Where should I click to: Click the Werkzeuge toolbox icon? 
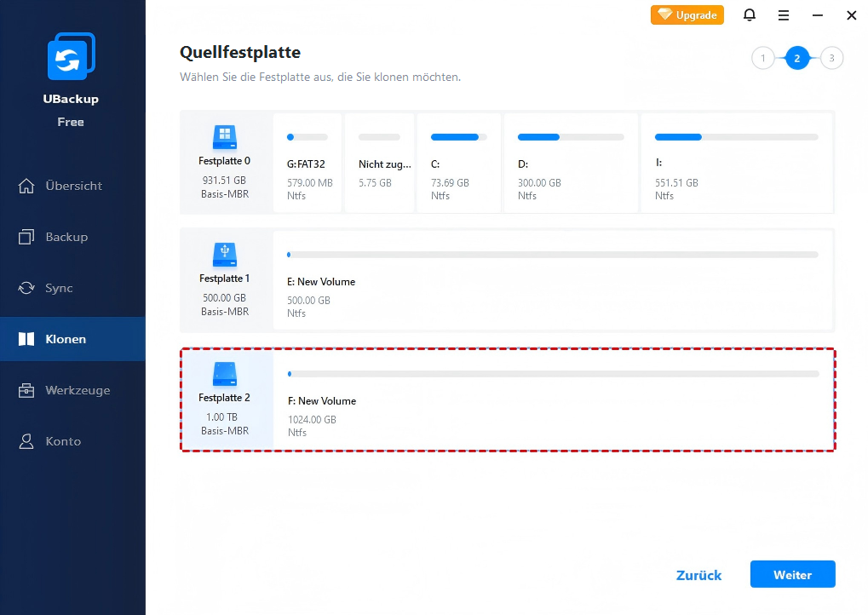[x=26, y=390]
